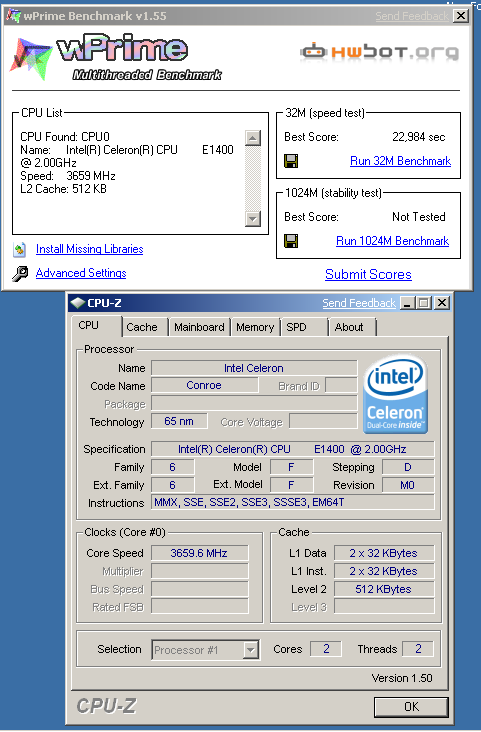Open the Processor #1 selection dropdown
The image size is (481, 732).
click(205, 649)
